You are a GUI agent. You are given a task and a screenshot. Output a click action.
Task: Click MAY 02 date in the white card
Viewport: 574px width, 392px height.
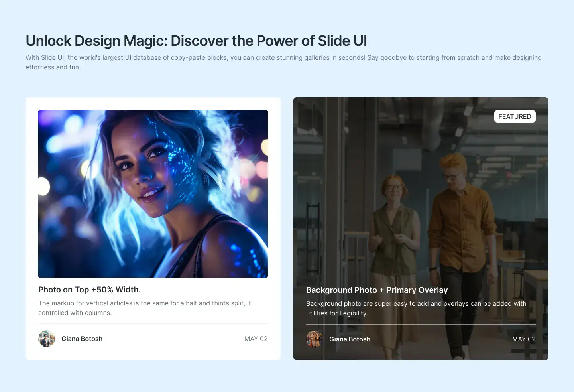[x=256, y=339]
